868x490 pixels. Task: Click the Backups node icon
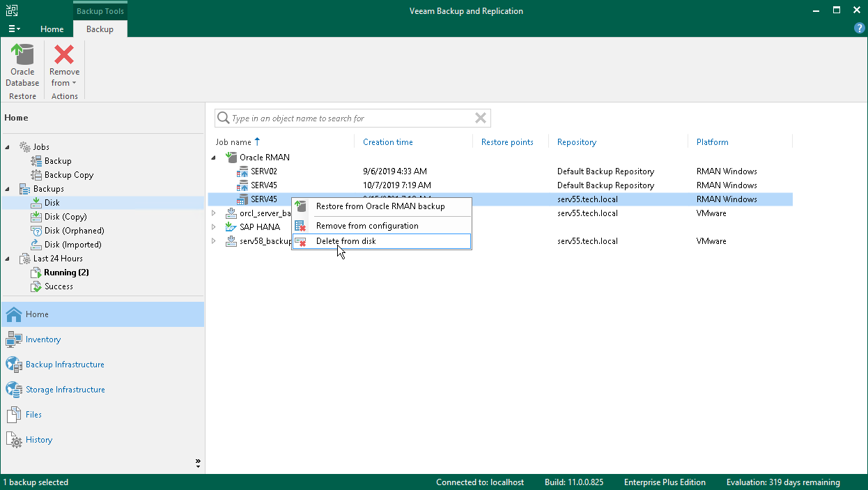click(24, 189)
